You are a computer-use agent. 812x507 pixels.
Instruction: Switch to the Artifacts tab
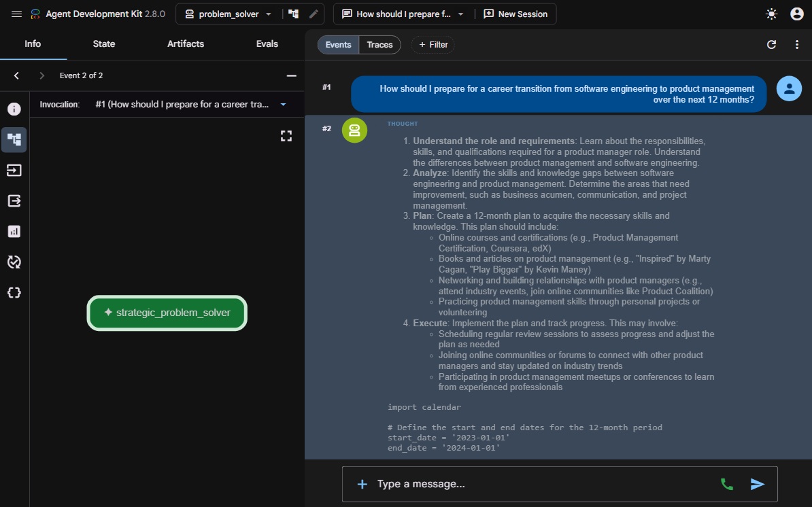click(x=186, y=44)
